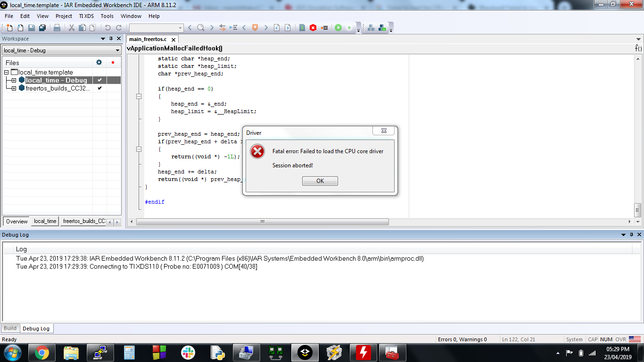Click the Open file toolbar icon

point(20,28)
